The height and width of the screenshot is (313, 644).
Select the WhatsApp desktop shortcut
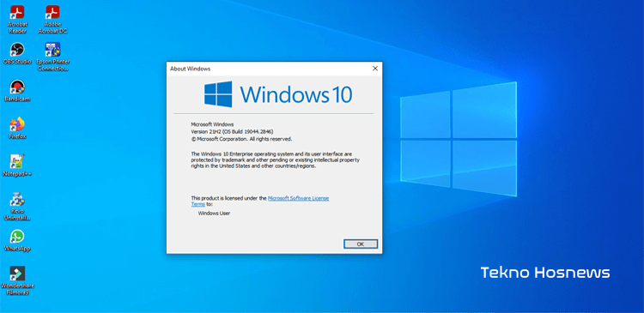[x=17, y=240]
